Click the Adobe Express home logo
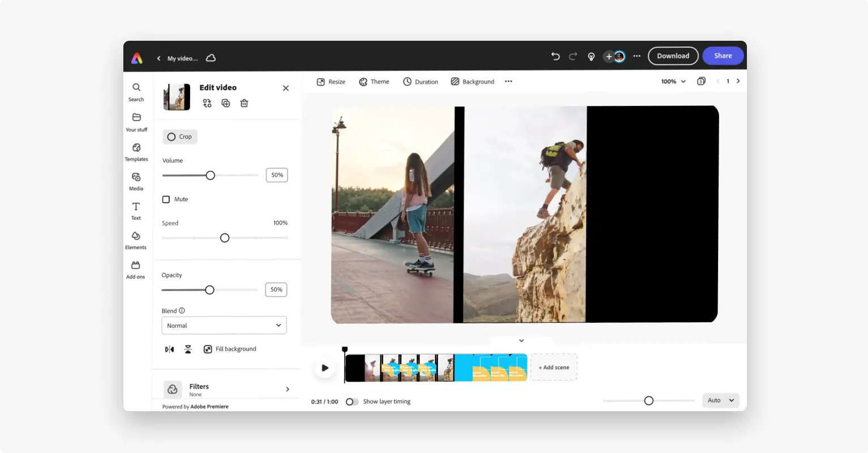The image size is (868, 453). coord(137,58)
